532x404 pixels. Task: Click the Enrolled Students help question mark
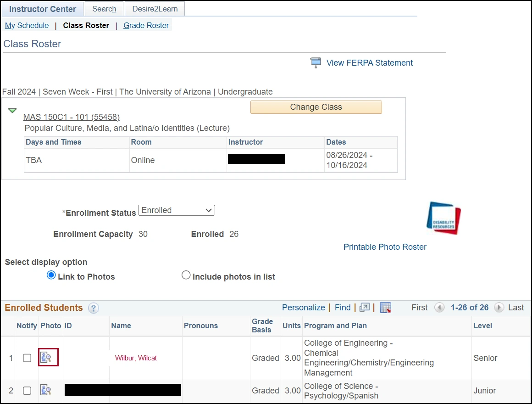pyautogui.click(x=93, y=308)
